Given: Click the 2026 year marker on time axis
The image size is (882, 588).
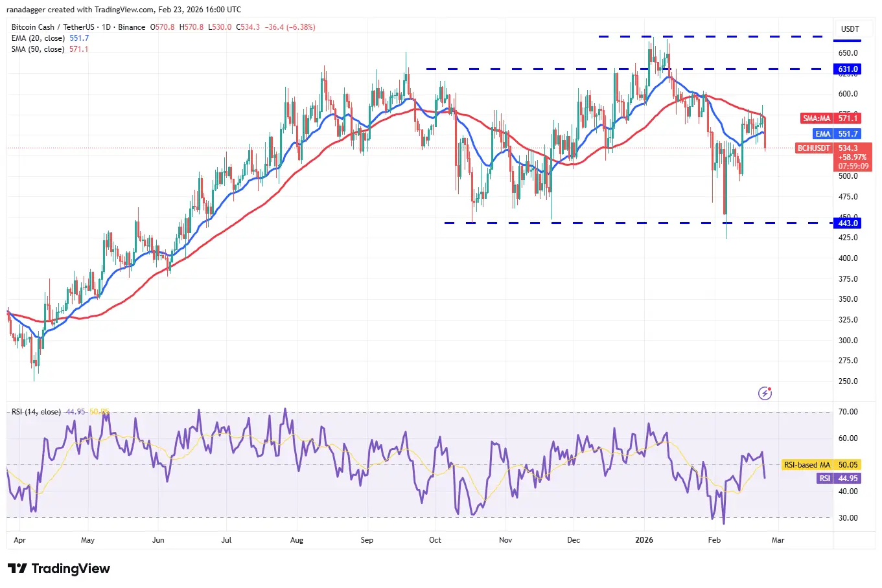Looking at the screenshot, I should pyautogui.click(x=644, y=540).
